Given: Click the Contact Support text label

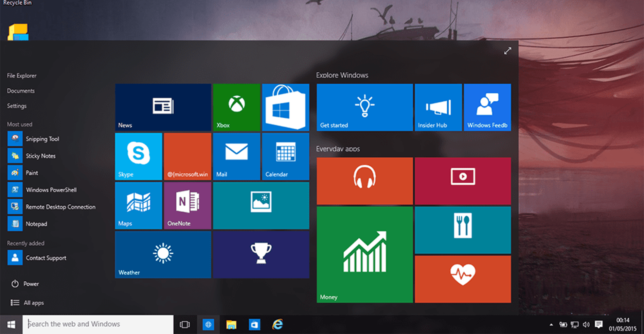Looking at the screenshot, I should click(x=46, y=258).
